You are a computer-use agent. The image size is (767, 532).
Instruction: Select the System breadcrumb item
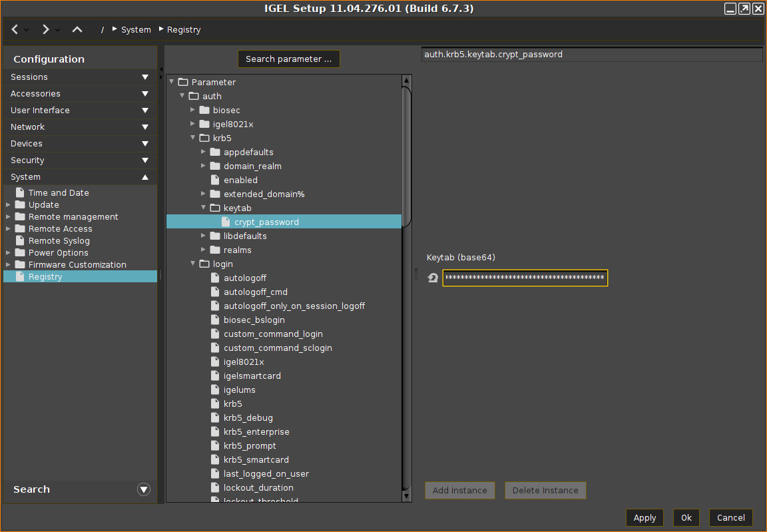[136, 30]
